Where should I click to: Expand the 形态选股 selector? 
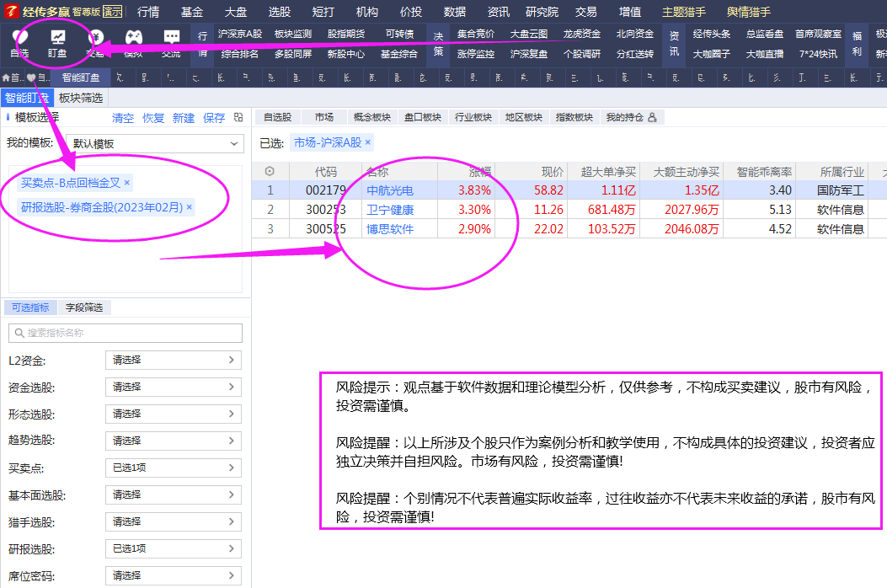tap(173, 414)
